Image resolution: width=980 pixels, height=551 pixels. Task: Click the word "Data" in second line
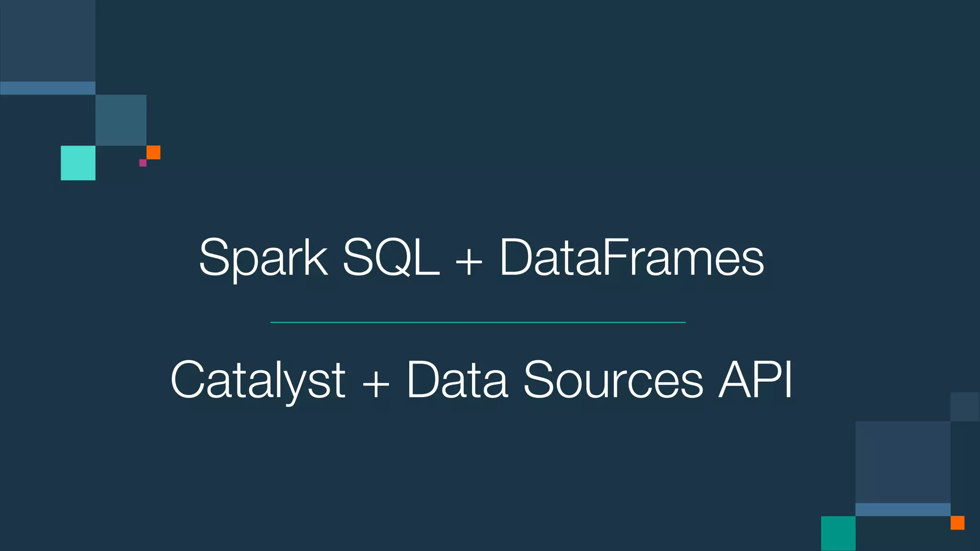[457, 380]
